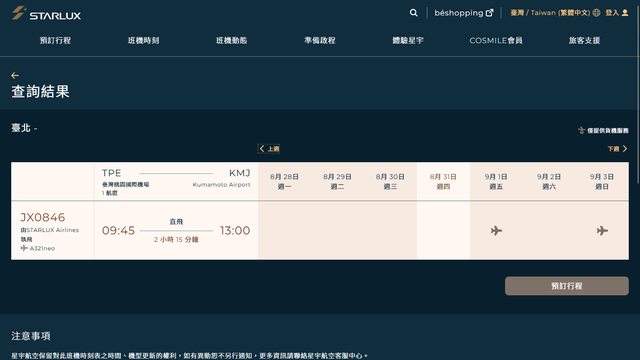Go back with the left arrow icon
The width and height of the screenshot is (640, 360).
15,75
